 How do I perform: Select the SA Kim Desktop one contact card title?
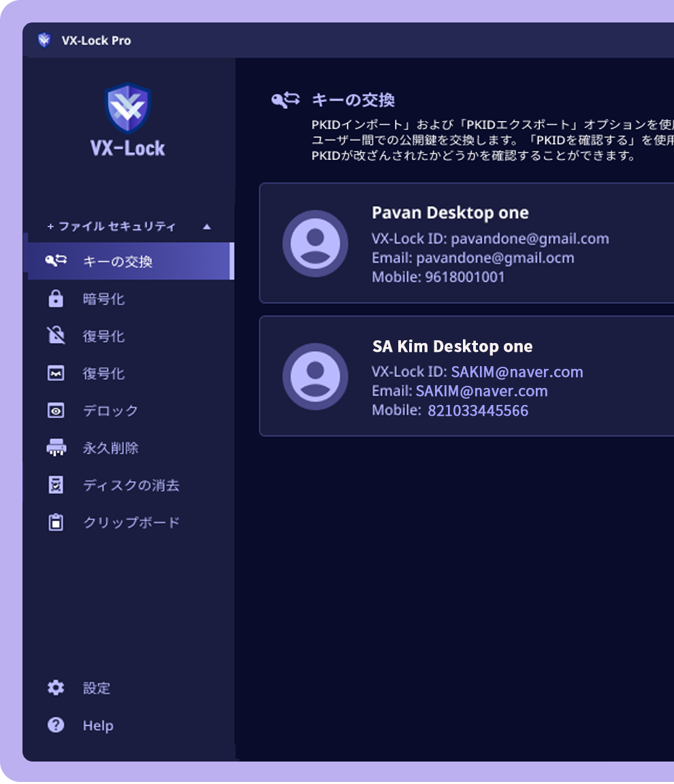click(x=452, y=346)
